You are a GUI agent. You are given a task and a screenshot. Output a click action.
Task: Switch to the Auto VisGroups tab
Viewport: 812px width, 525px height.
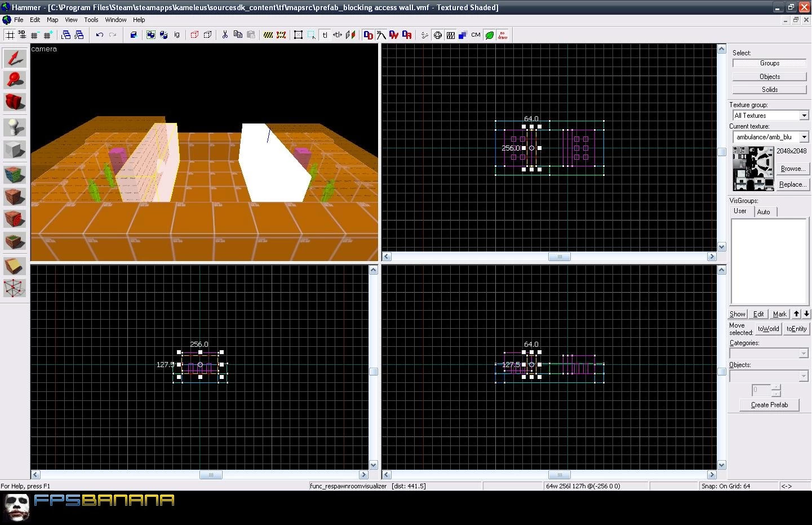pyautogui.click(x=764, y=212)
